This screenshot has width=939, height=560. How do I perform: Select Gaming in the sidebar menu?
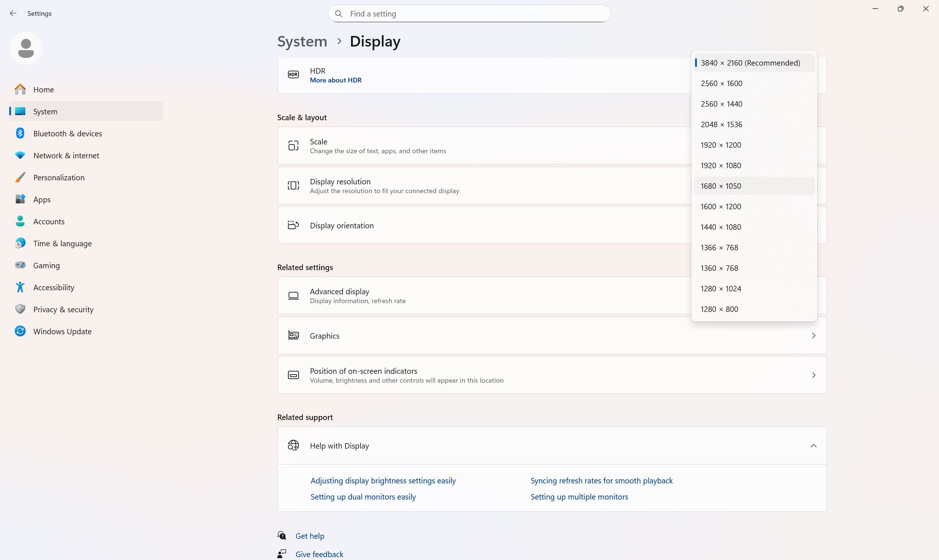[46, 265]
